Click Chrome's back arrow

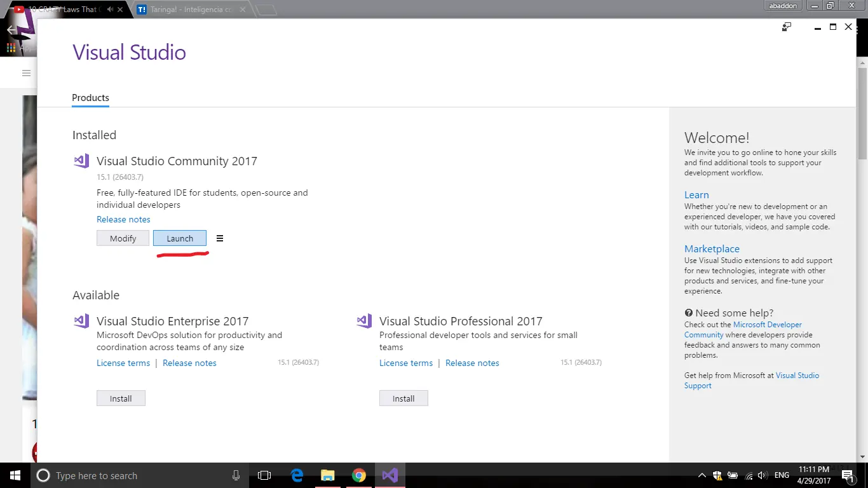pyautogui.click(x=11, y=30)
